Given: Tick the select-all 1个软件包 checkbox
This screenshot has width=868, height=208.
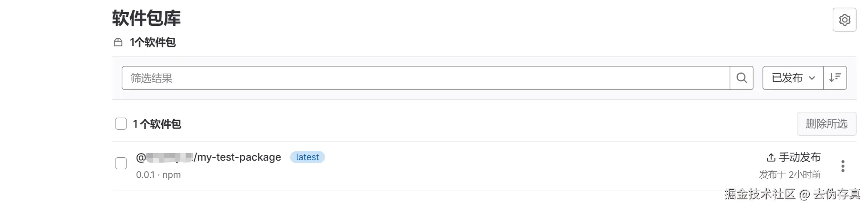Looking at the screenshot, I should (121, 124).
